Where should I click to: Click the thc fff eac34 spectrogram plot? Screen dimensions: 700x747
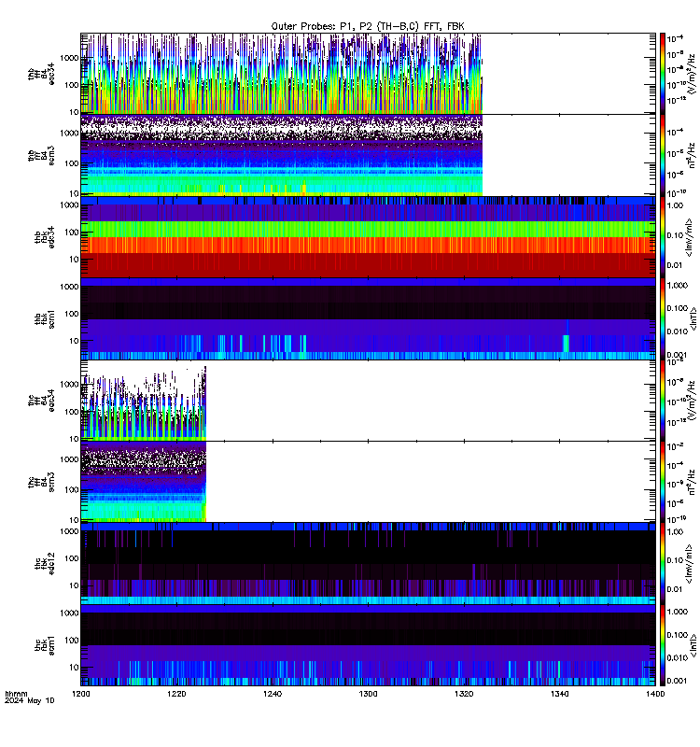coord(368,401)
